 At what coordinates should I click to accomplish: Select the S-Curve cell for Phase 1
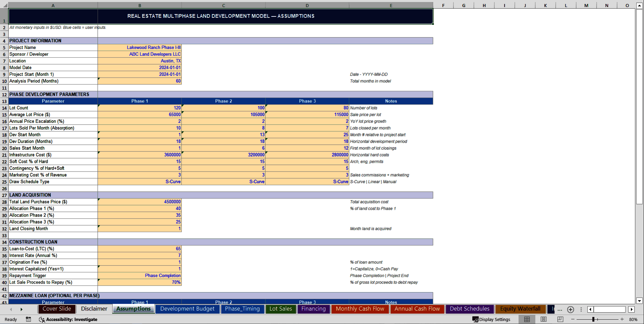140,182
